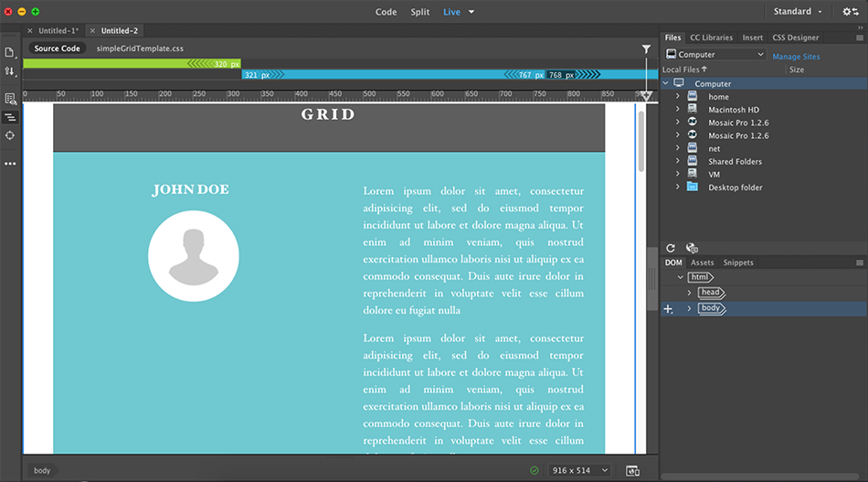
Task: Sort by Local Files column header
Action: point(684,70)
